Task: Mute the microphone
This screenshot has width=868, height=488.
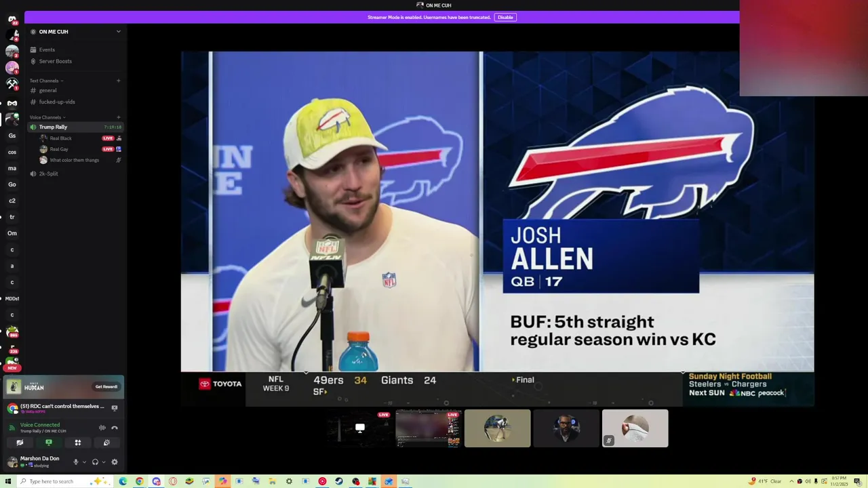Action: click(76, 462)
